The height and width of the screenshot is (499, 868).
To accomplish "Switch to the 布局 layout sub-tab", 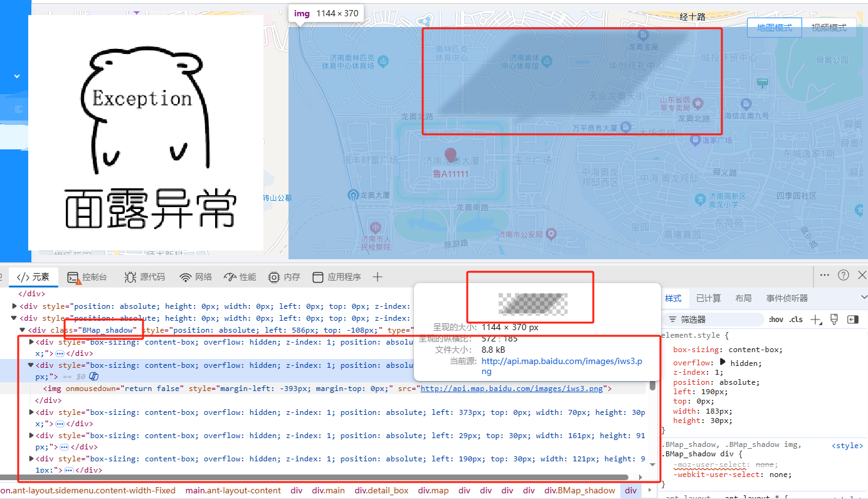I will click(x=743, y=298).
